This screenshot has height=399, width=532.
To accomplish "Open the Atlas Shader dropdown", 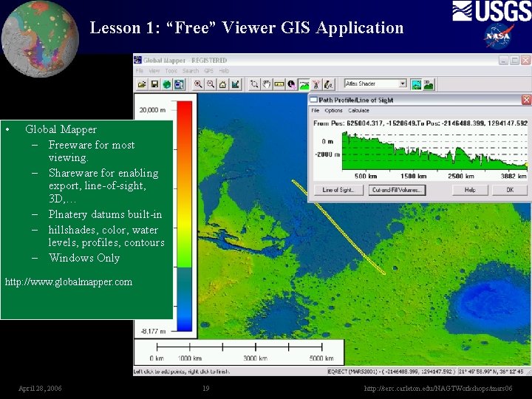I will coord(403,83).
